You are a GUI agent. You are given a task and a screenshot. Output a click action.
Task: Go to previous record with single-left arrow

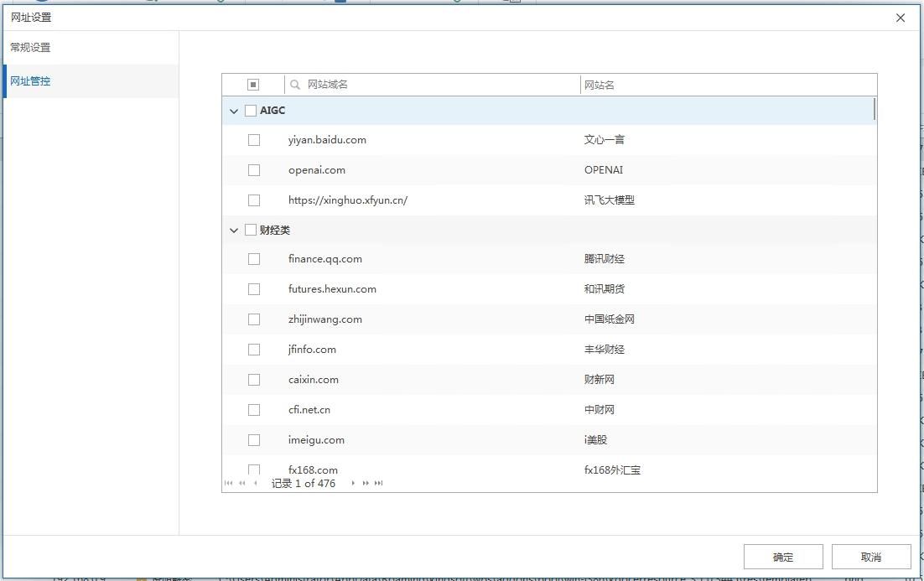tap(255, 483)
